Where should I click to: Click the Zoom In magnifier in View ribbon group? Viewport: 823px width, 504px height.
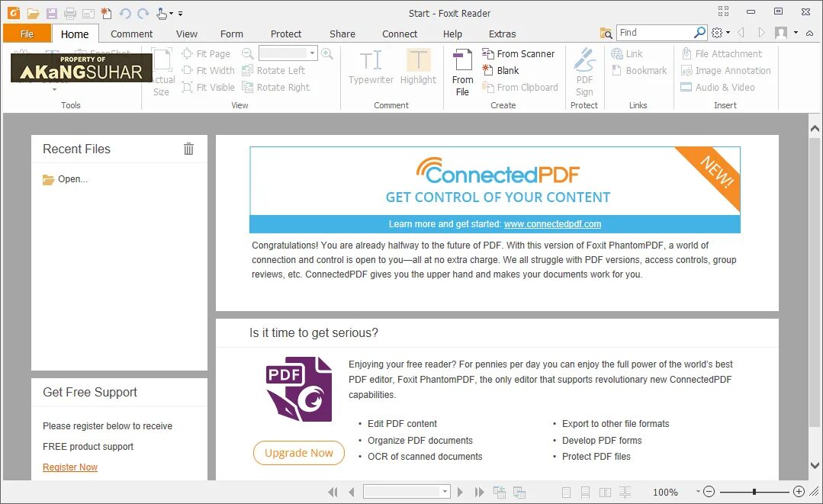tap(327, 53)
